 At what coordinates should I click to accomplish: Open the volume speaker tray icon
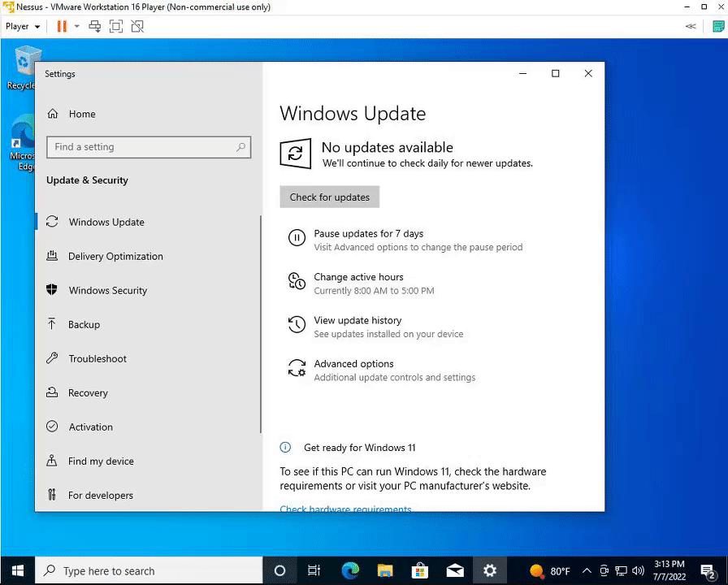(639, 570)
